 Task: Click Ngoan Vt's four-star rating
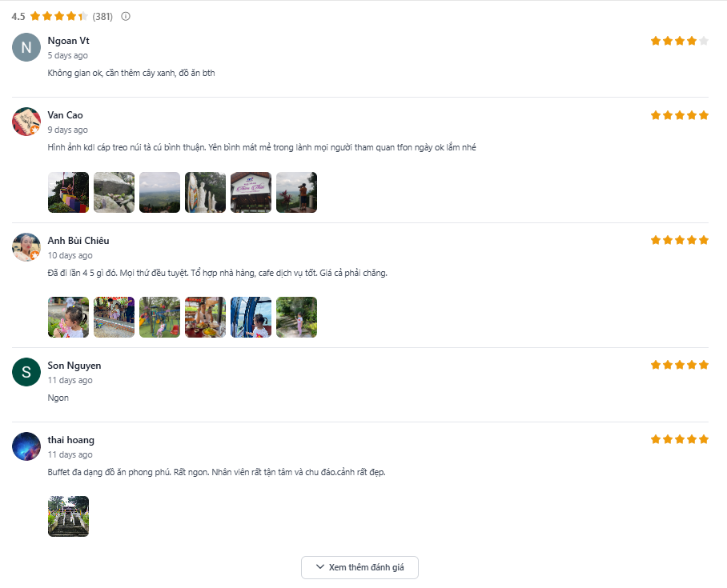coord(679,41)
